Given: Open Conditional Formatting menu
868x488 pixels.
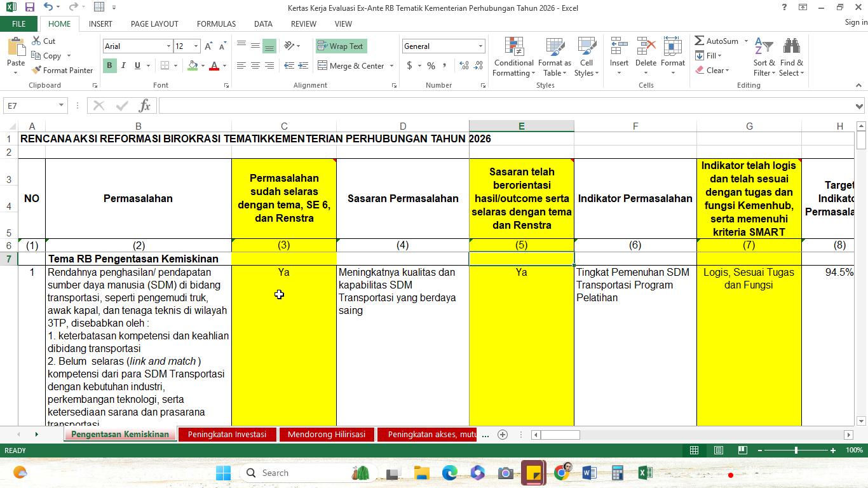Looking at the screenshot, I should coord(513,57).
